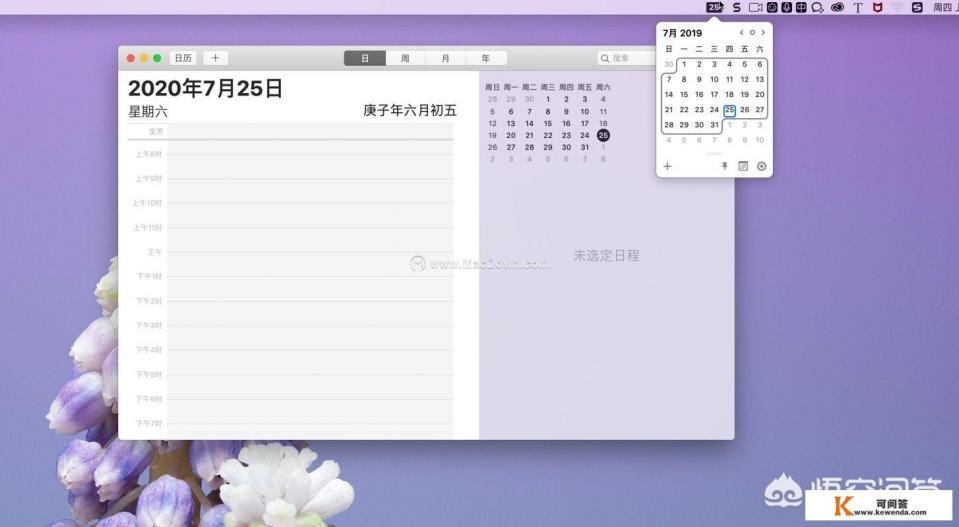Go to next month in popup calendar
This screenshot has height=527, width=959.
click(x=763, y=32)
